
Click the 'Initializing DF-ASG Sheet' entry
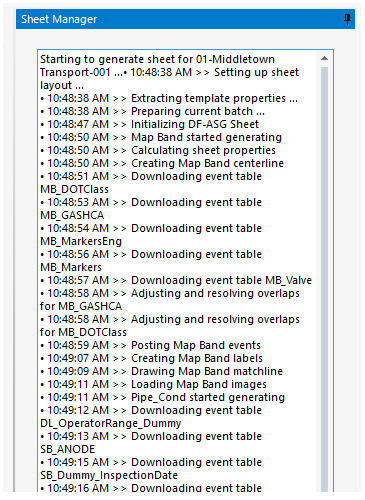(149, 124)
